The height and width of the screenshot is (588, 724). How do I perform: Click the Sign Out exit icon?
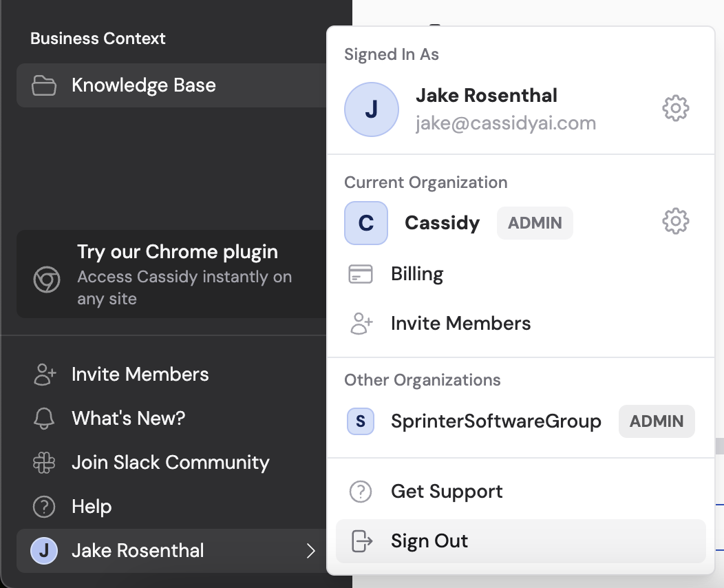point(360,541)
